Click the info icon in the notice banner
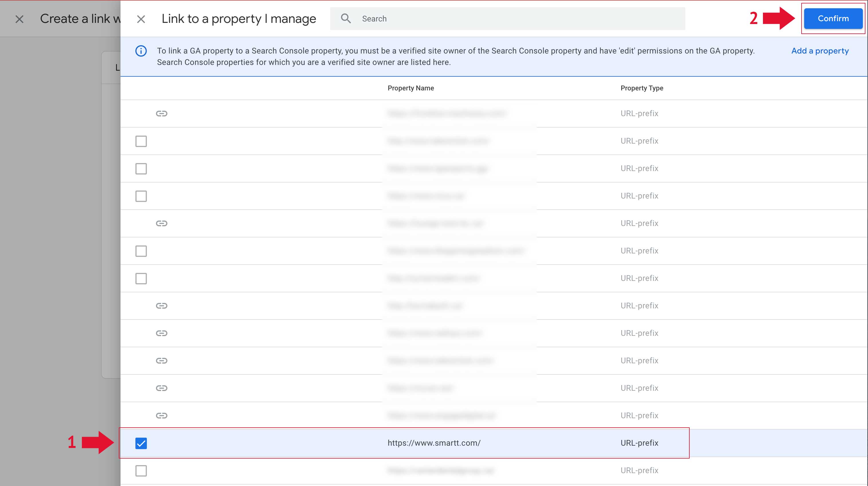 tap(141, 51)
